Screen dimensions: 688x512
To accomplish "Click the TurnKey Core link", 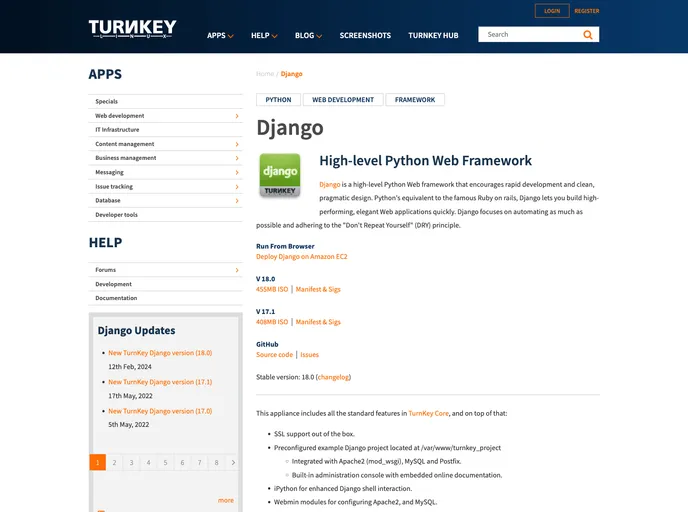I will (429, 413).
